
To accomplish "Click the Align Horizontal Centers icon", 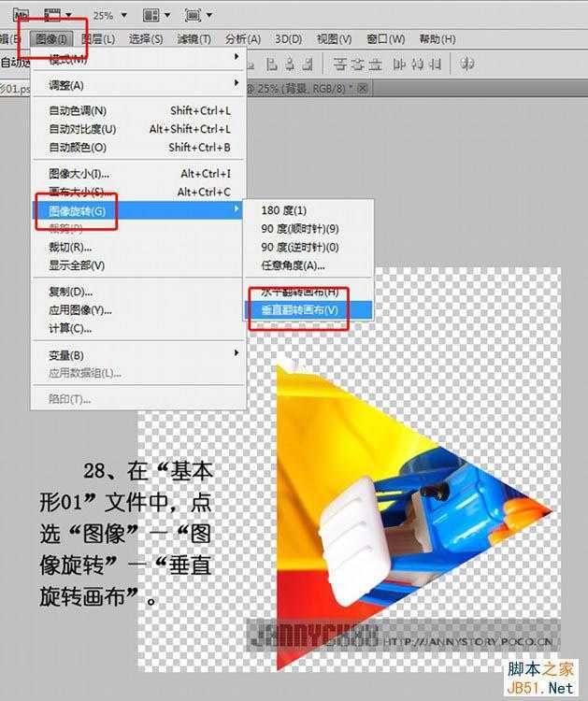I will tap(290, 64).
